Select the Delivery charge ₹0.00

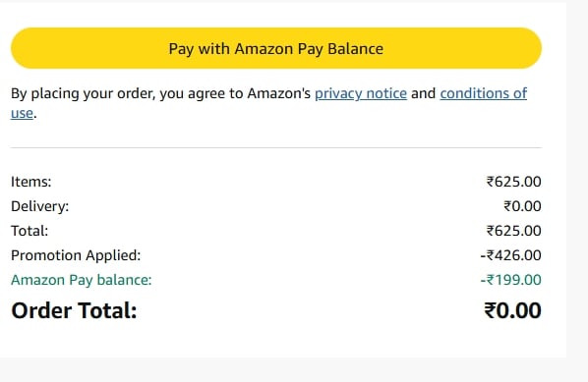[522, 206]
